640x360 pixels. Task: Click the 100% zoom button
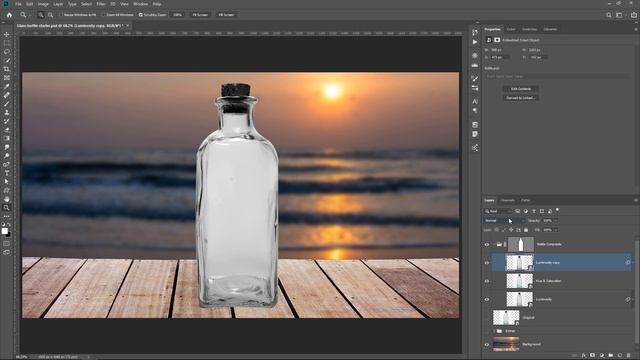point(178,15)
